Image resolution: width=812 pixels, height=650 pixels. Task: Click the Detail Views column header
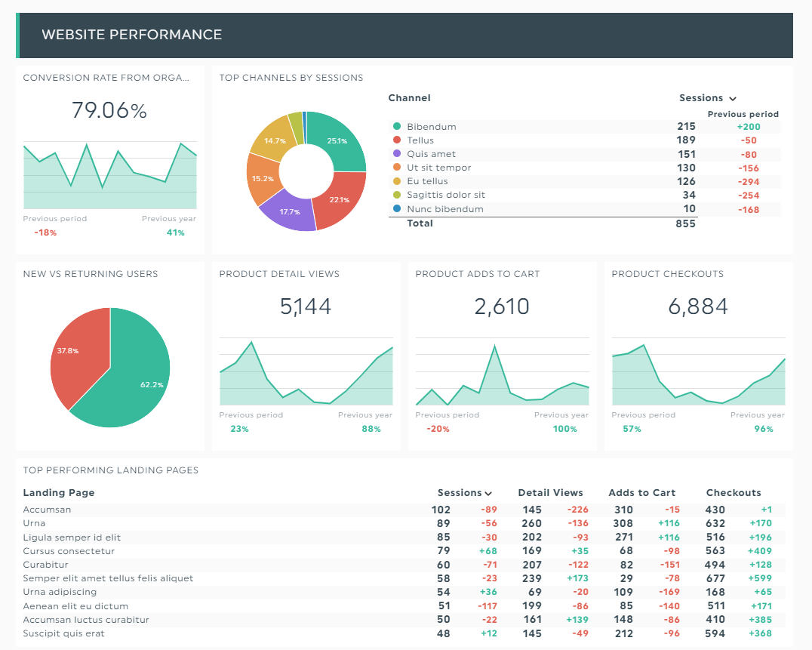pos(550,492)
